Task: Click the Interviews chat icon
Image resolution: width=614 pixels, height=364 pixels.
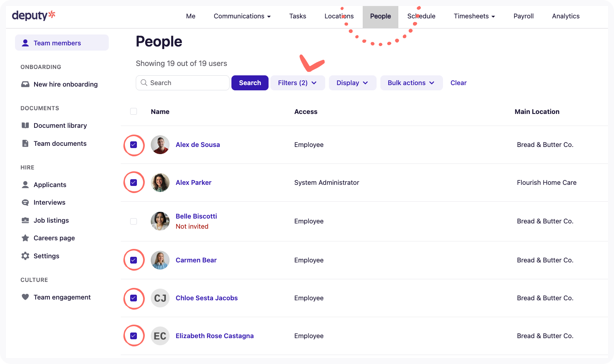Action: 25,202
